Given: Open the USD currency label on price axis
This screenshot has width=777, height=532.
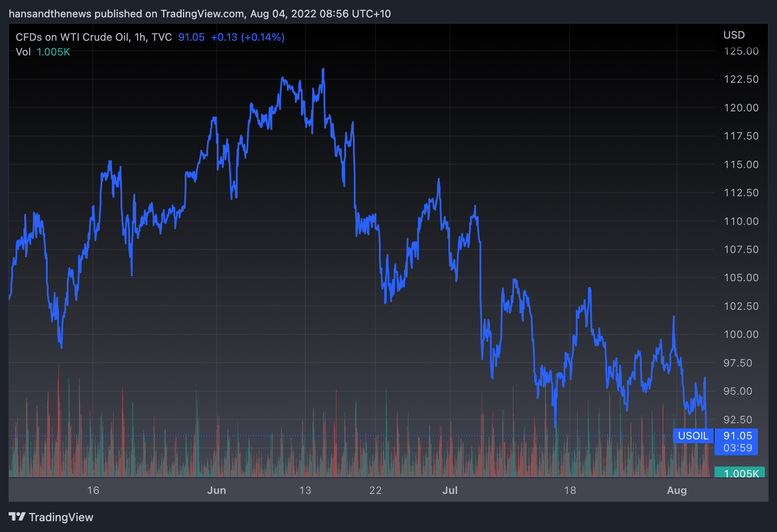Looking at the screenshot, I should (x=734, y=35).
